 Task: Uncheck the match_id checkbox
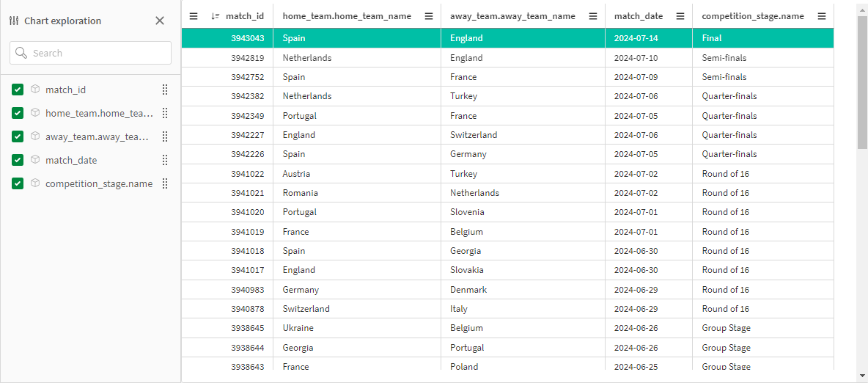18,90
